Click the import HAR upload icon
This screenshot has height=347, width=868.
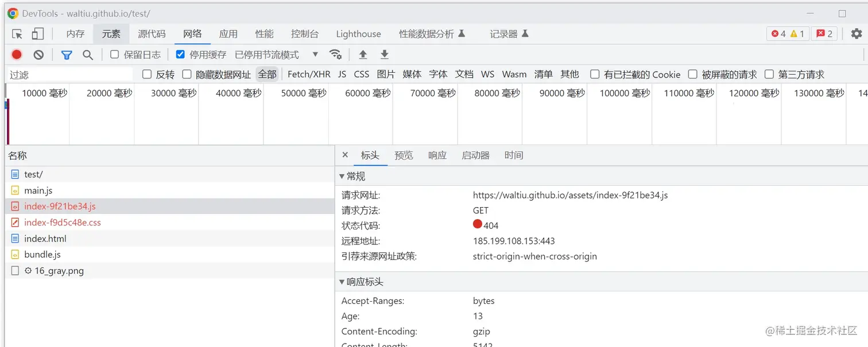pos(363,54)
